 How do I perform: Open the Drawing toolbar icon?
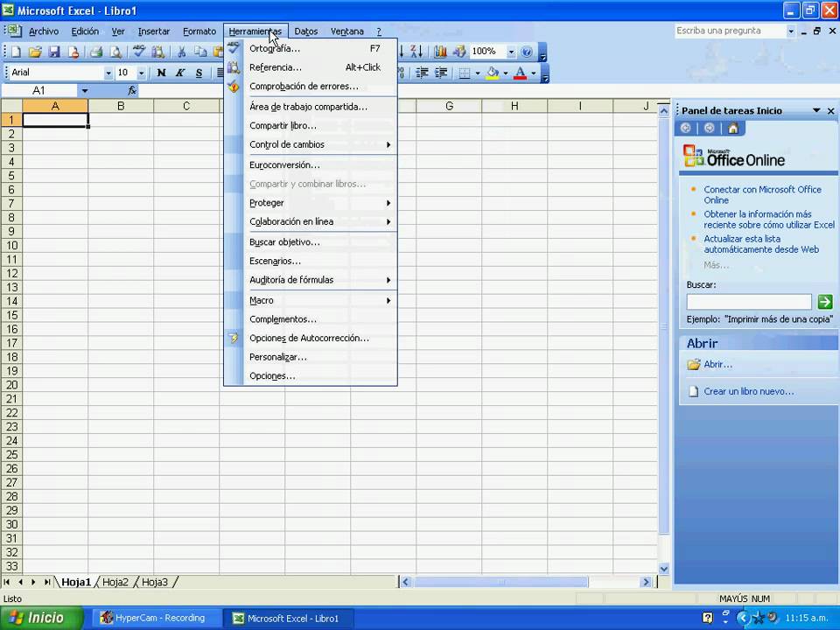(459, 52)
